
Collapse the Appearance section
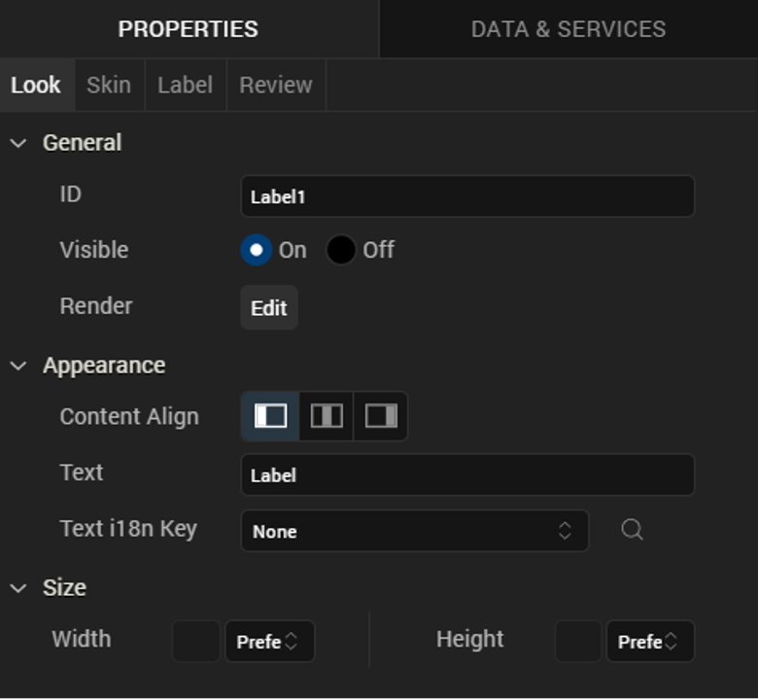18,366
